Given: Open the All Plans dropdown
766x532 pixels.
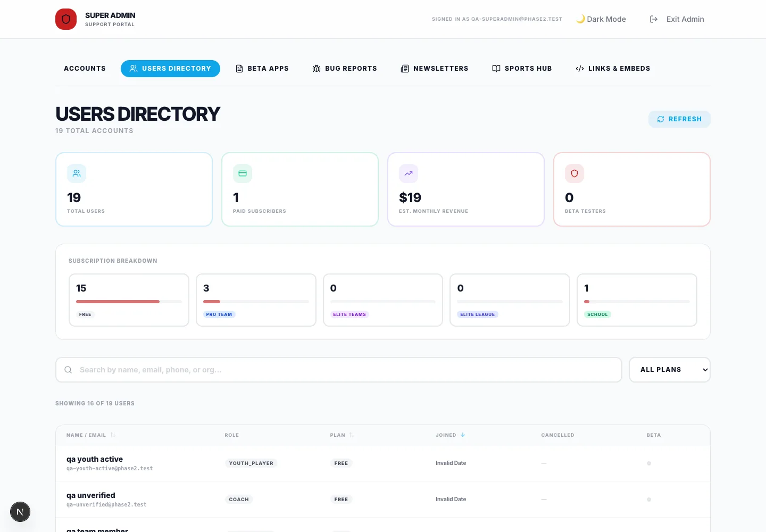Looking at the screenshot, I should click(670, 370).
